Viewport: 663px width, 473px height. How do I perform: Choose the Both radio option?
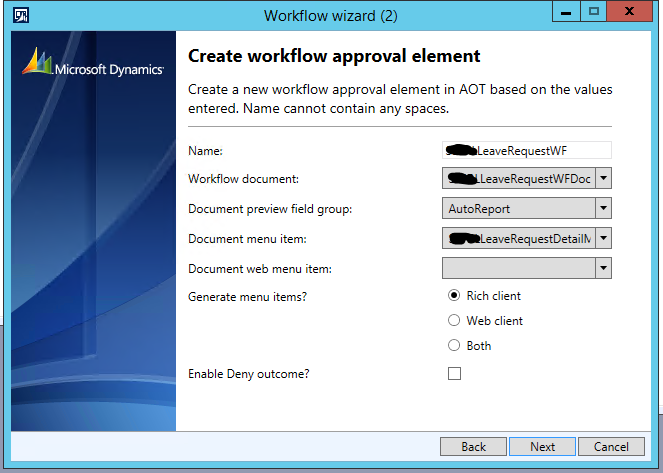coord(454,345)
